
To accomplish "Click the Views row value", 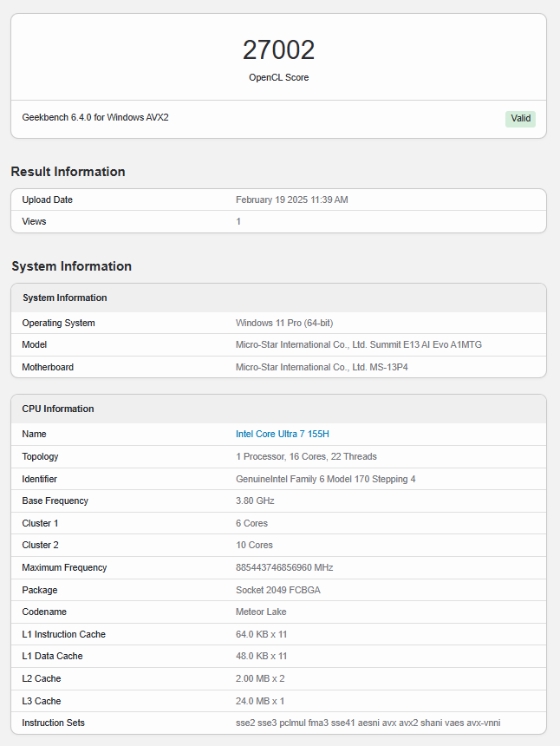I will pos(238,222).
